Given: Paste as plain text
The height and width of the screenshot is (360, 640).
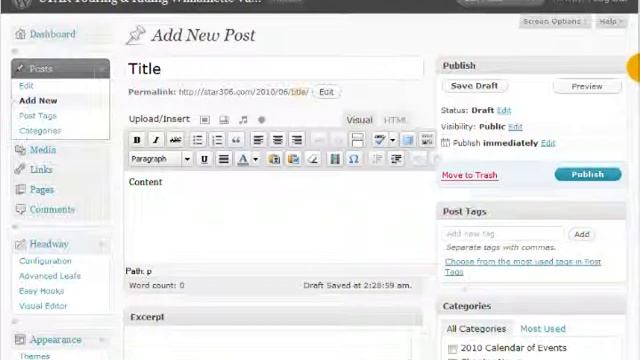Looking at the screenshot, I should click(274, 159).
